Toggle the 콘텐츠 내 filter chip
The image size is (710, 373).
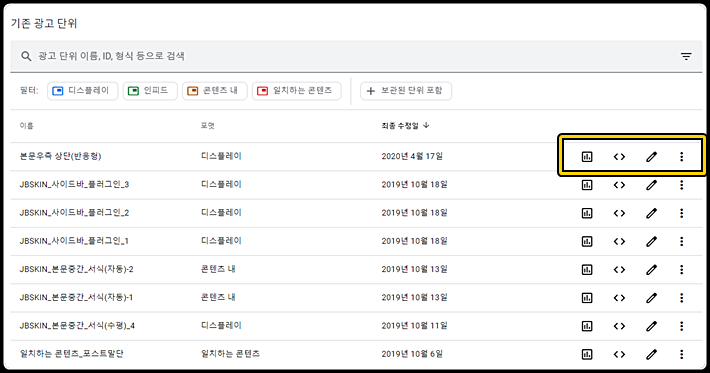[215, 91]
